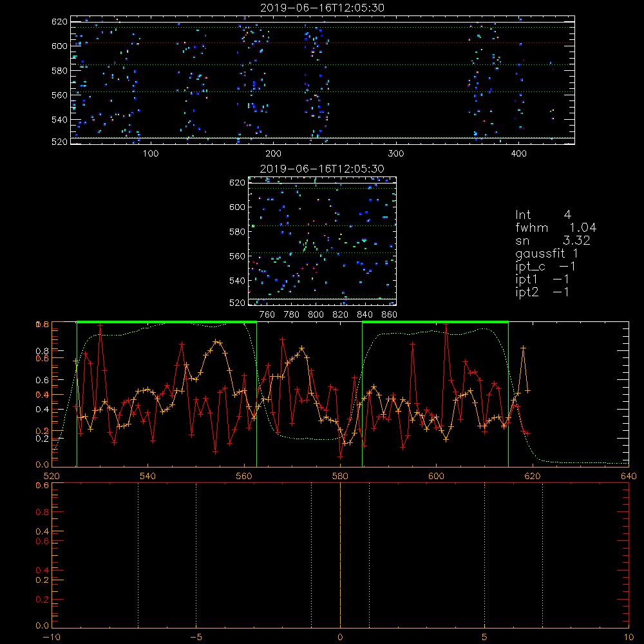
Task: Select the 'fwhm 1.04' readout
Action: (x=556, y=227)
